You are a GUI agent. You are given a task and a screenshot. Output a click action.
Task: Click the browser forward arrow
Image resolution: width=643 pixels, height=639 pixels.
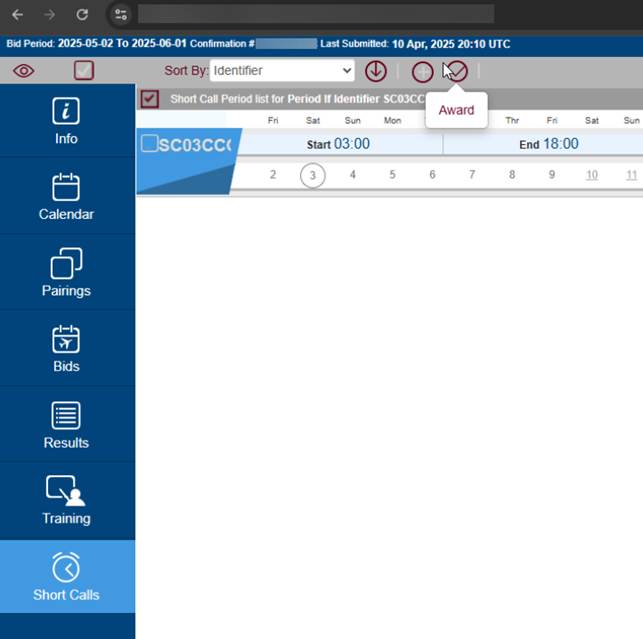point(50,15)
